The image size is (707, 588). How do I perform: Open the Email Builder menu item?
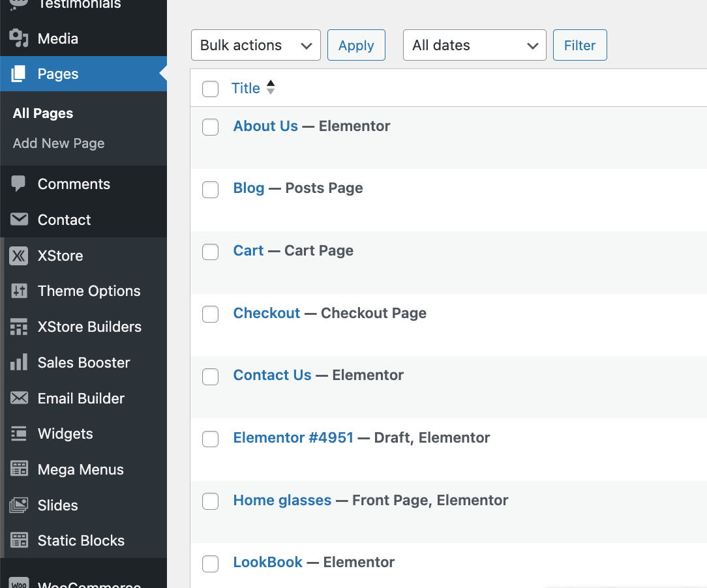pos(83,398)
